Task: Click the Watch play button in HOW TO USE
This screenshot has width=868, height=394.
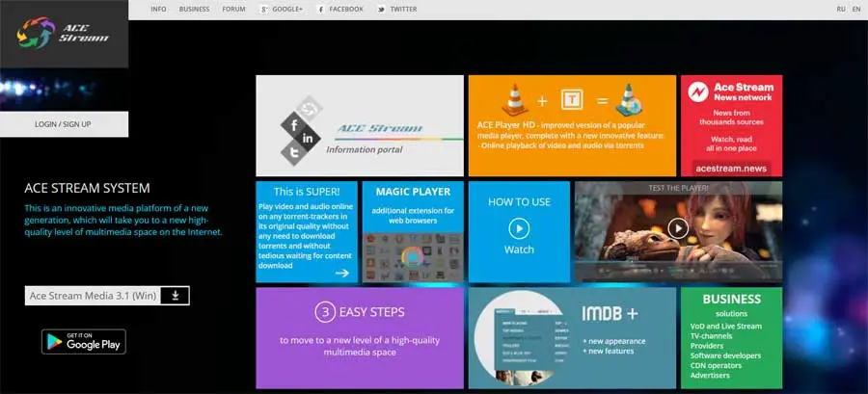Action: click(x=519, y=228)
